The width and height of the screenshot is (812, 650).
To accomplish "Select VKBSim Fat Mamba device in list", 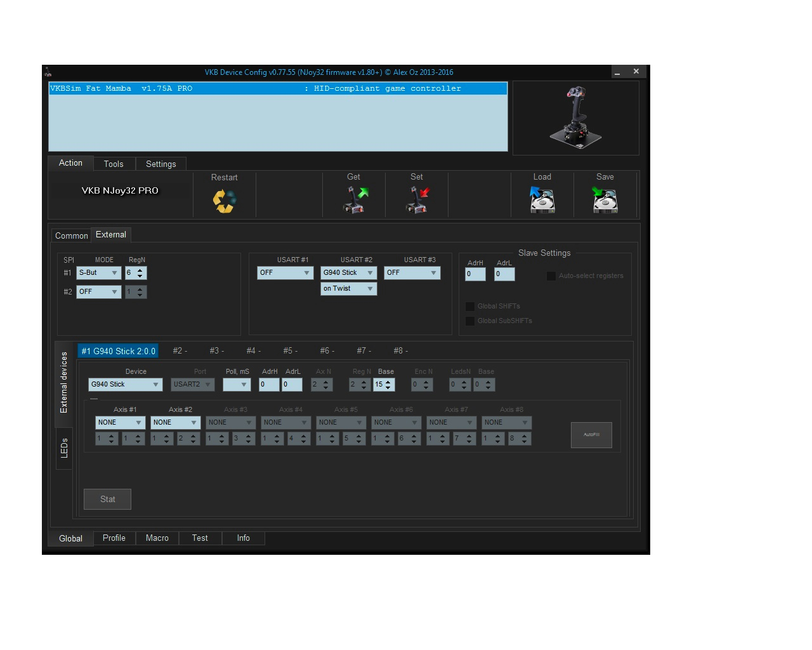I will tap(278, 89).
